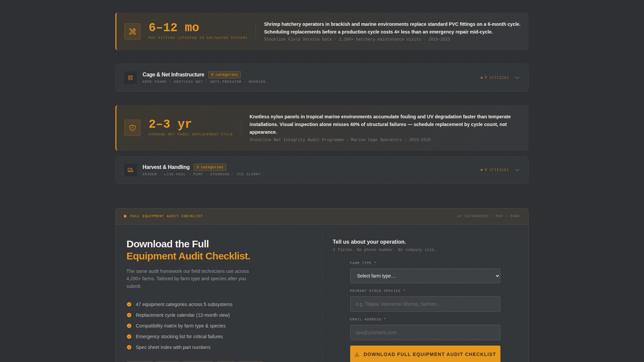
Task: Click the critical status dot near Cage & Net
Action: coord(482,77)
